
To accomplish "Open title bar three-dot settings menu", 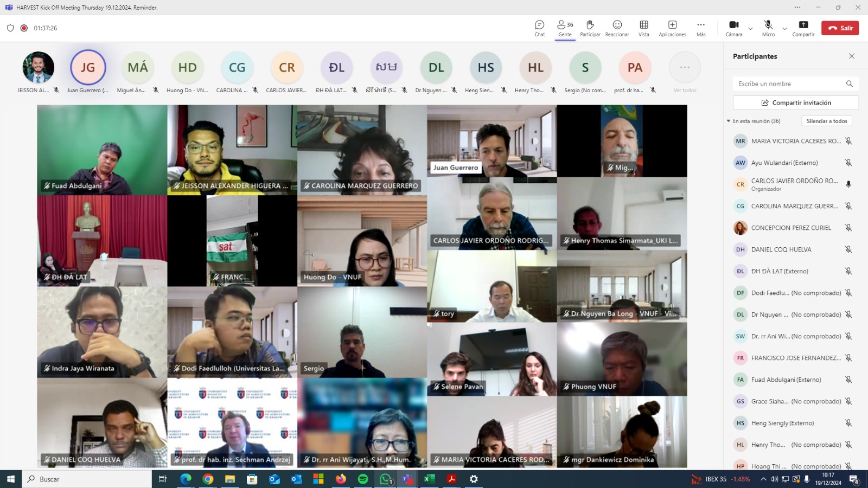I will [x=797, y=7].
